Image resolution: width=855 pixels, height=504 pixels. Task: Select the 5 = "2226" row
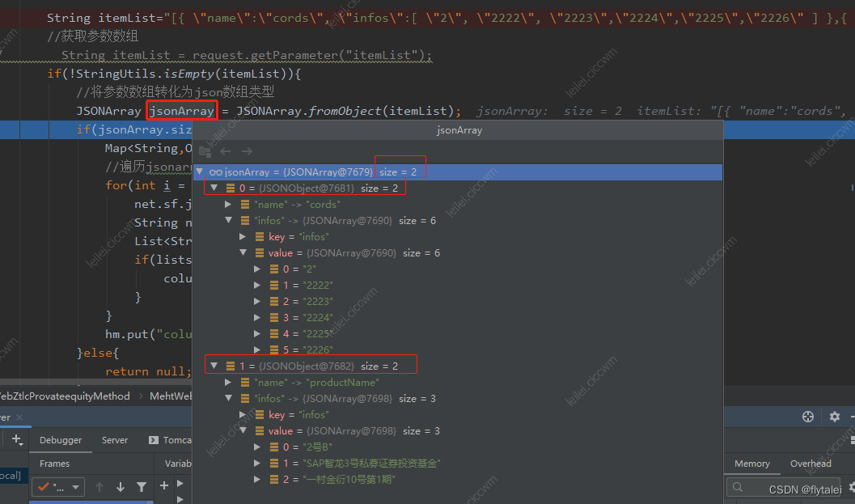458,349
